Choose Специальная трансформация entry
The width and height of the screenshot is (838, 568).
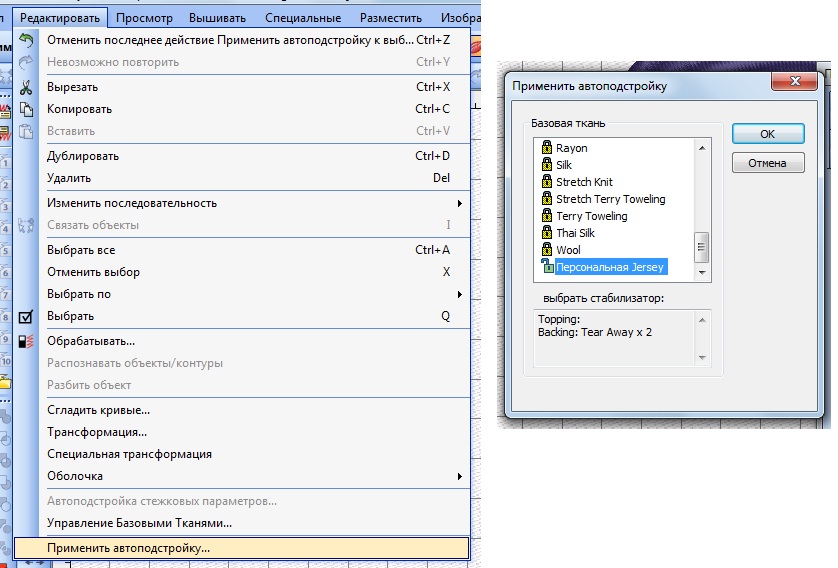[x=242, y=454]
